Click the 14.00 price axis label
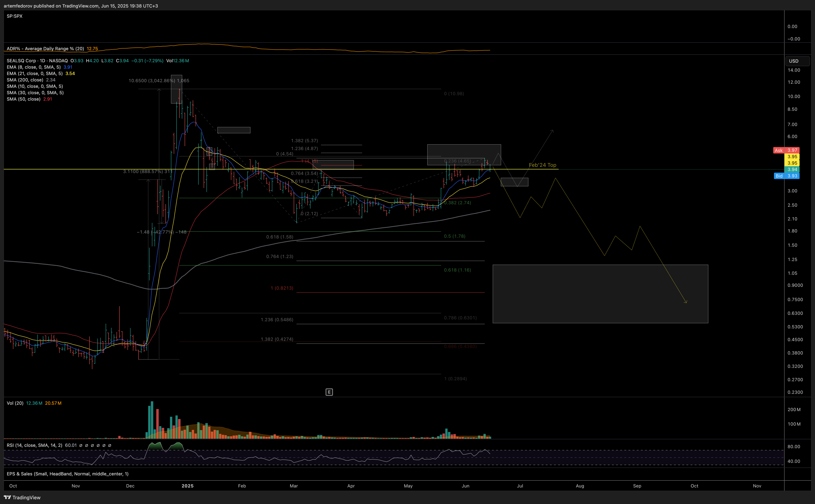This screenshot has height=504, width=815. tap(794, 70)
